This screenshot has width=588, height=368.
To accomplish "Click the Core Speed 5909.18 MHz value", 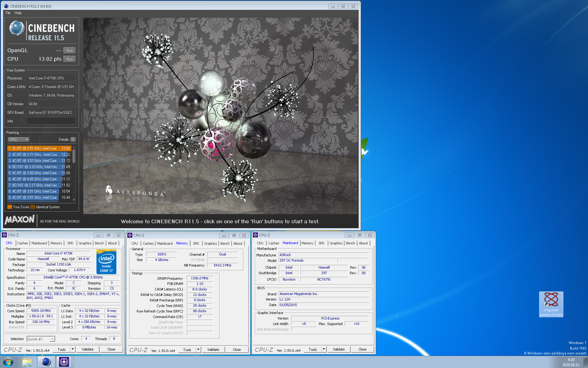I will tap(41, 311).
